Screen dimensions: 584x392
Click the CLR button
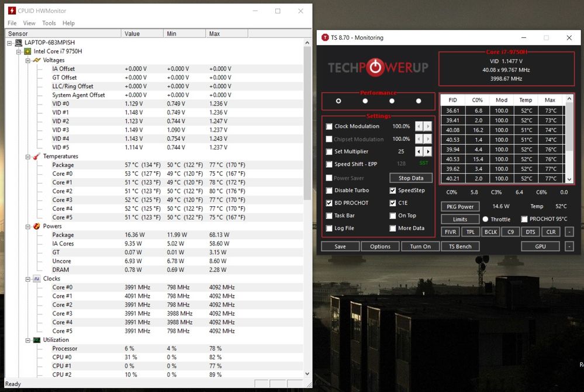tap(551, 232)
